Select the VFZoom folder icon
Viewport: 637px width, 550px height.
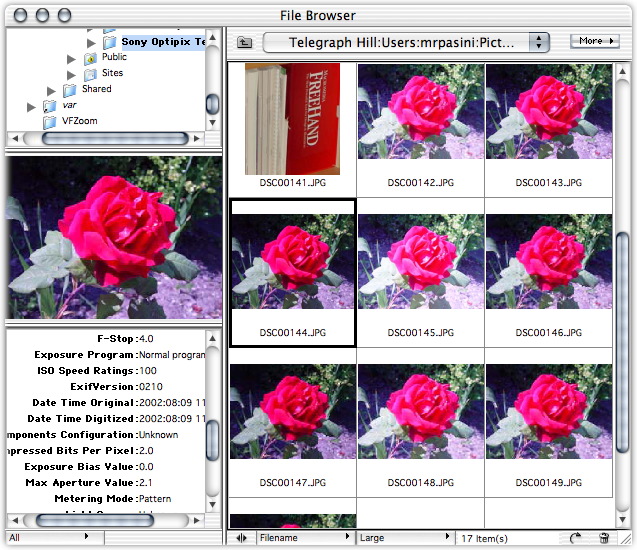pos(50,121)
